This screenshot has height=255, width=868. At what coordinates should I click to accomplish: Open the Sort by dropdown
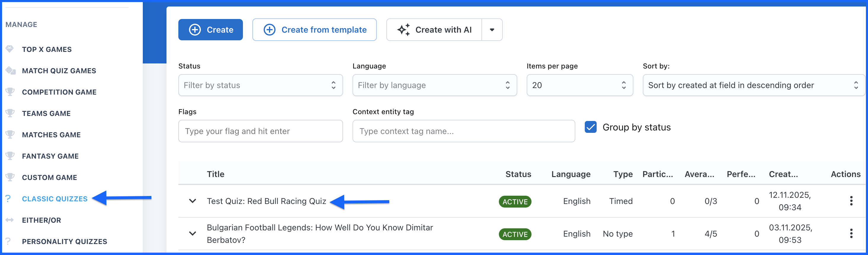(753, 85)
